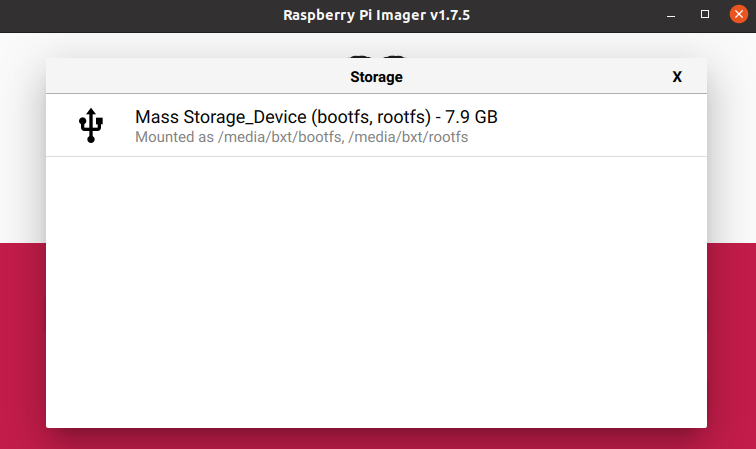Click the Storage dialog header title
The height and width of the screenshot is (449, 756).
[376, 77]
